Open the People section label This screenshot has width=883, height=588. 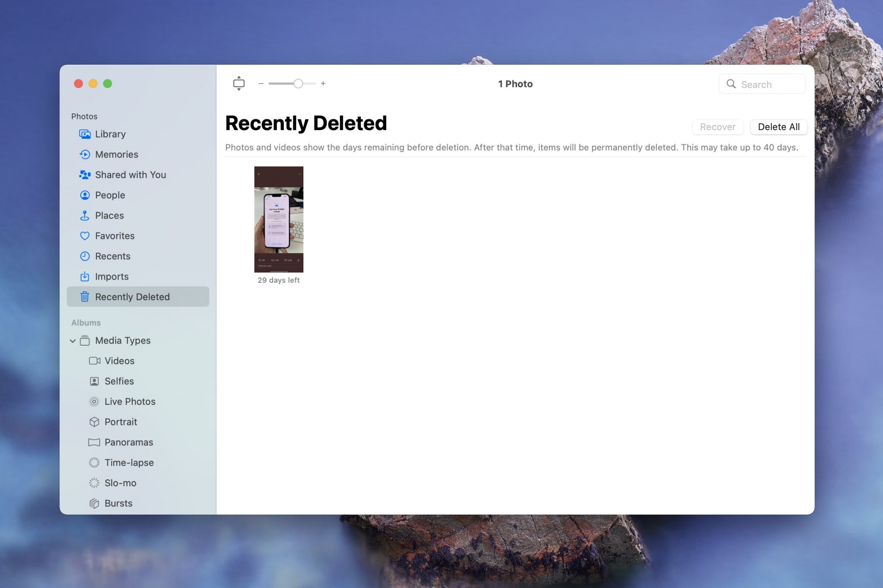click(110, 195)
